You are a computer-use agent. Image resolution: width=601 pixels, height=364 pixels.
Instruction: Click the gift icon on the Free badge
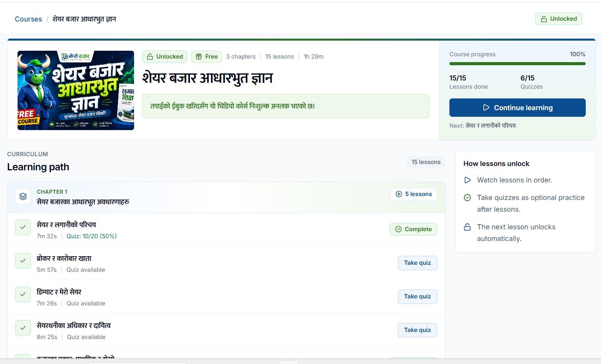(199, 57)
